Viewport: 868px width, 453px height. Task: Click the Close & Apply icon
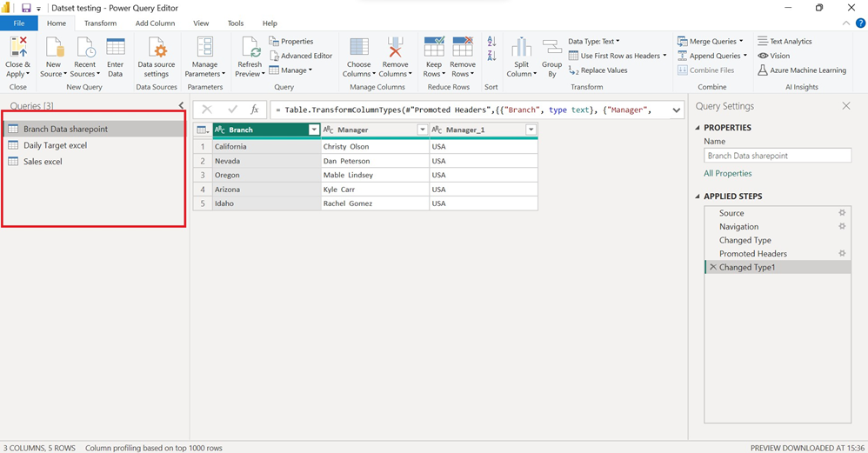tap(18, 48)
